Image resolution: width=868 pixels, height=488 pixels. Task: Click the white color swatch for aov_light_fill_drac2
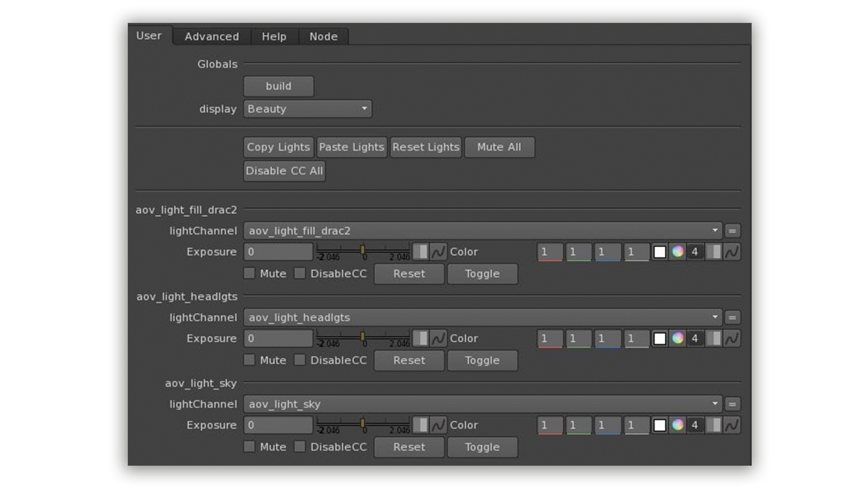pos(660,252)
